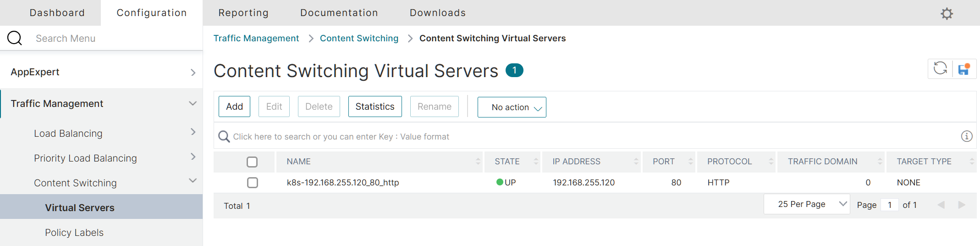Open Priority Load Balancing menu item
980x246 pixels.
[85, 158]
